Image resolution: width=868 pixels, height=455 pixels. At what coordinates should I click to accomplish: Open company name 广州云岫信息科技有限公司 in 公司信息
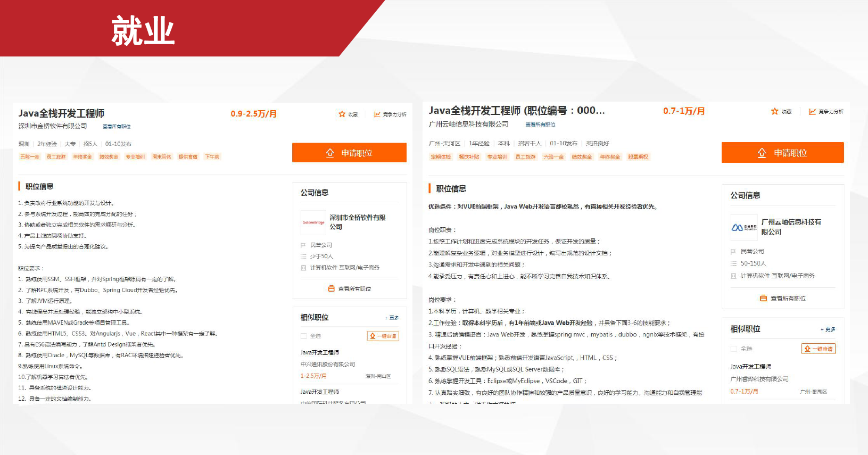[x=791, y=227]
